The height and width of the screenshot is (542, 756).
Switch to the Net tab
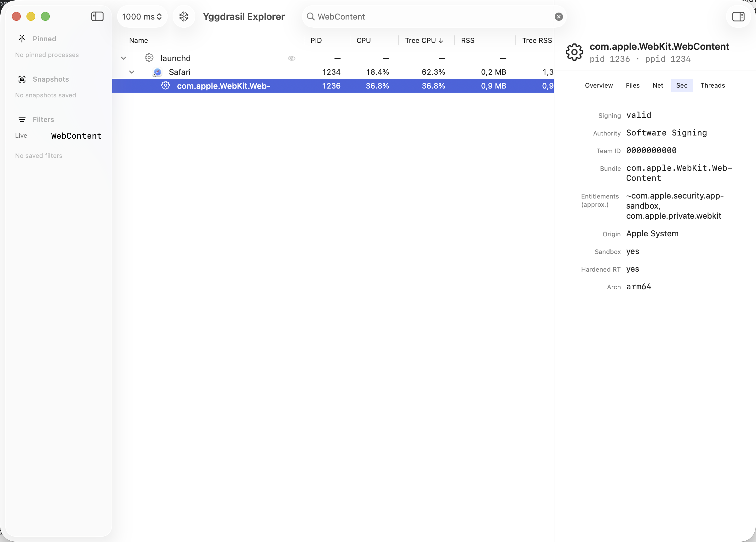coord(658,85)
